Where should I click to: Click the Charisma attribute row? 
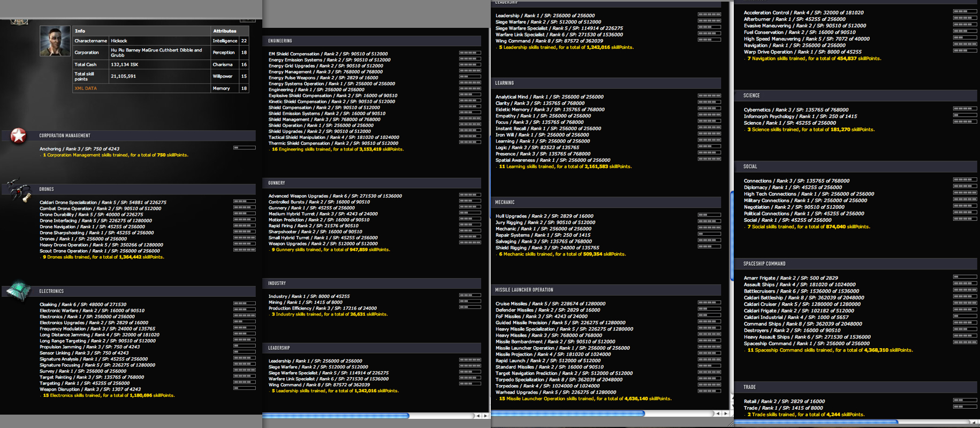230,64
